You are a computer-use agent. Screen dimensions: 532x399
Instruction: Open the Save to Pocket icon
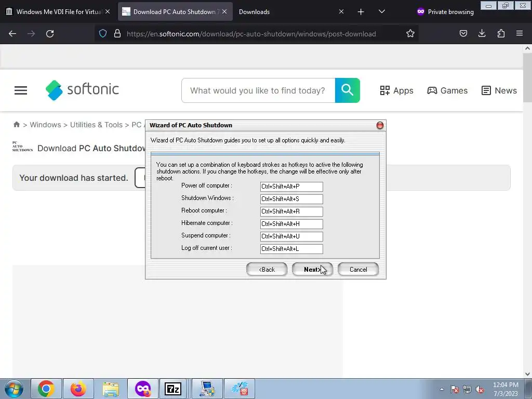tap(463, 33)
